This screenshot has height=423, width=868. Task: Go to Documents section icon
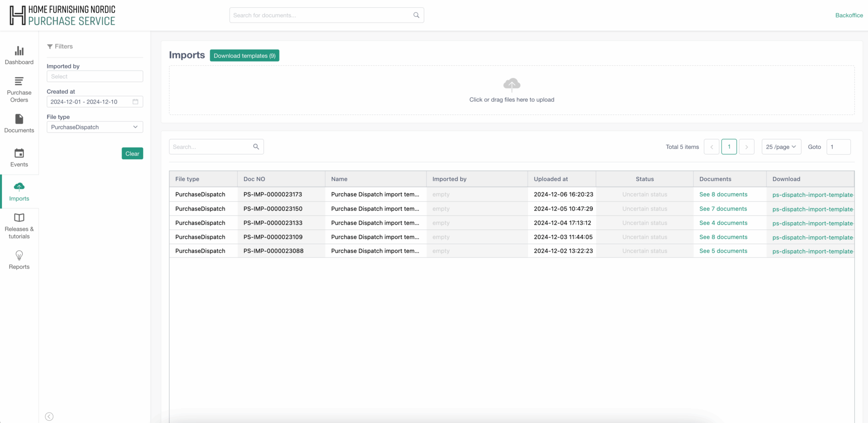coord(19,119)
